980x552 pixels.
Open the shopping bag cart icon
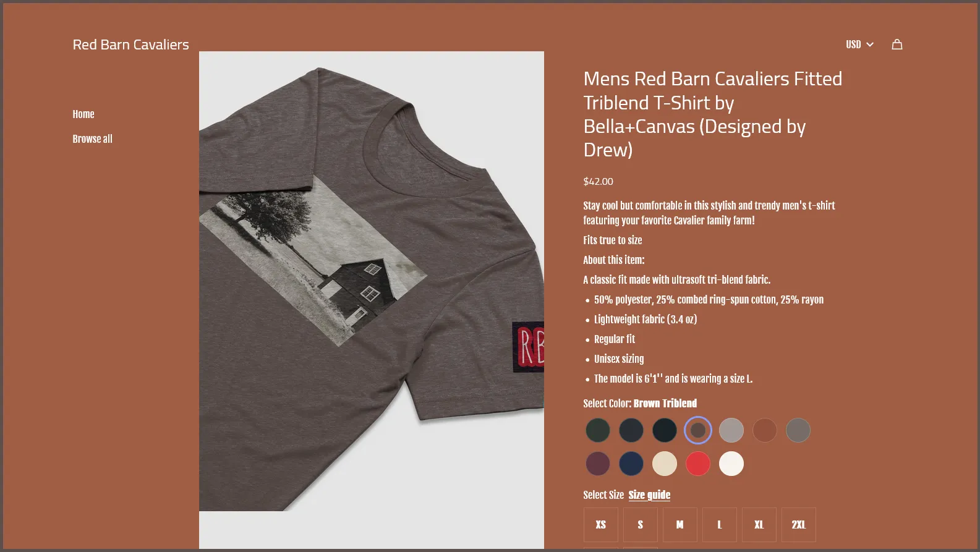coord(897,45)
